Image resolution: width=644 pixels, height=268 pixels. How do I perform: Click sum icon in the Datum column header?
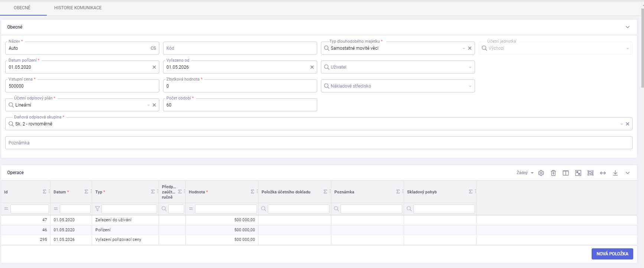click(x=86, y=192)
